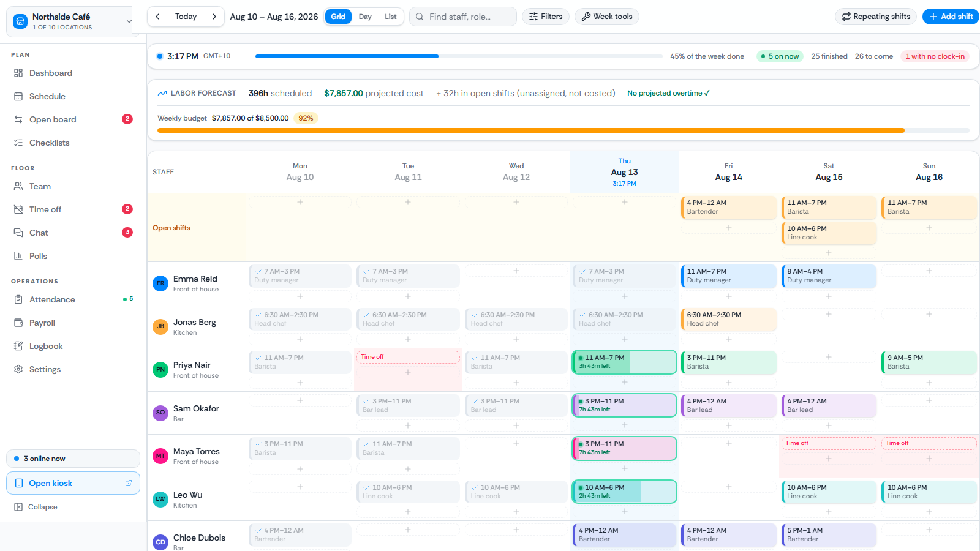980x551 pixels.
Task: Open Maya Torres's active Thu shift
Action: (624, 448)
